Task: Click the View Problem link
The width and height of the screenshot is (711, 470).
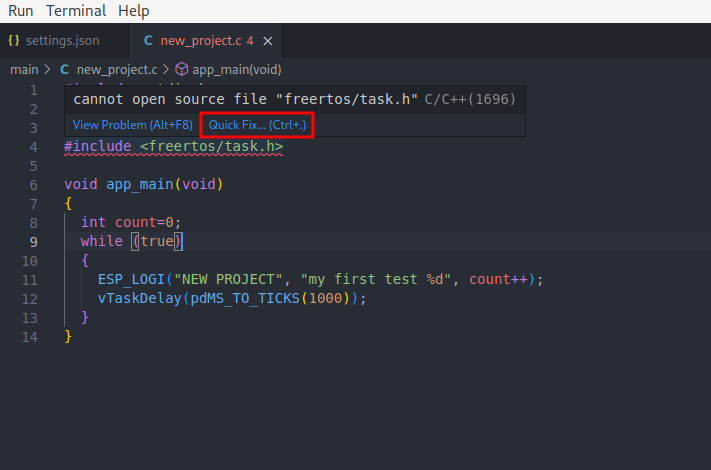Action: 132,125
